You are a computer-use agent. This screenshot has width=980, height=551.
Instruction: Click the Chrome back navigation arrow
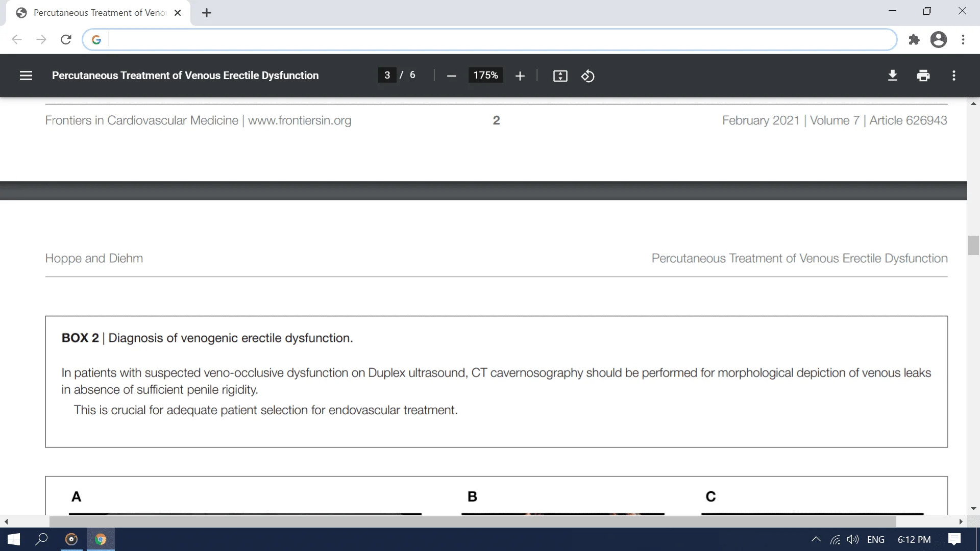pyautogui.click(x=16, y=39)
